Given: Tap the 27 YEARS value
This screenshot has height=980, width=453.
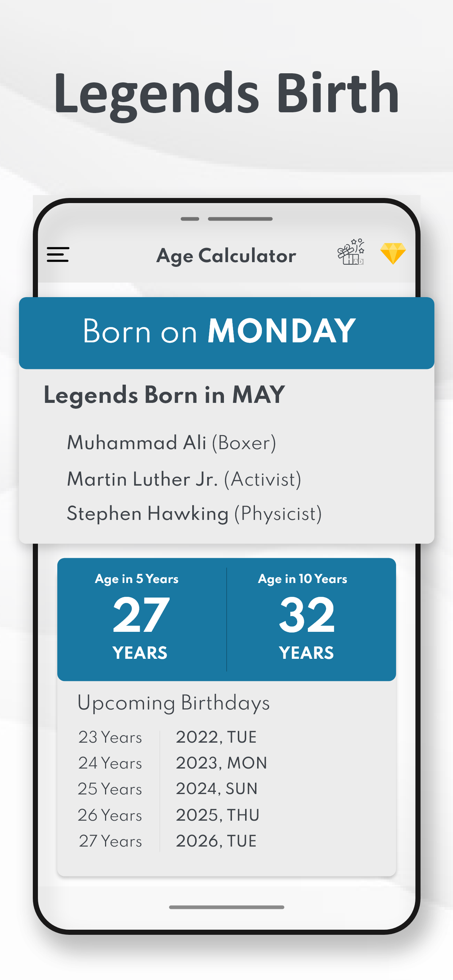Looking at the screenshot, I should click(x=140, y=627).
